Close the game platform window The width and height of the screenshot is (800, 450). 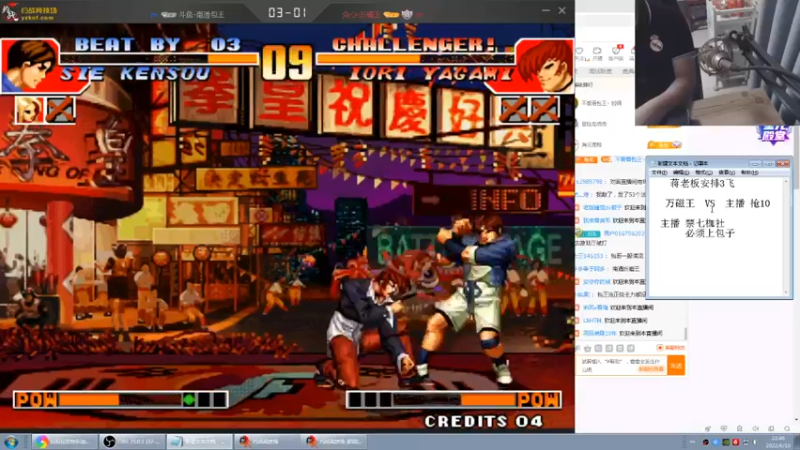562,10
